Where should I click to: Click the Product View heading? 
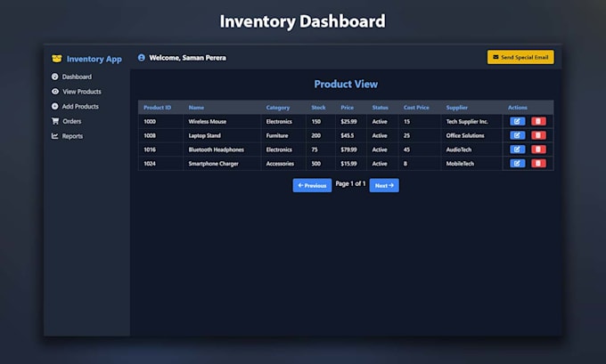[x=346, y=85]
